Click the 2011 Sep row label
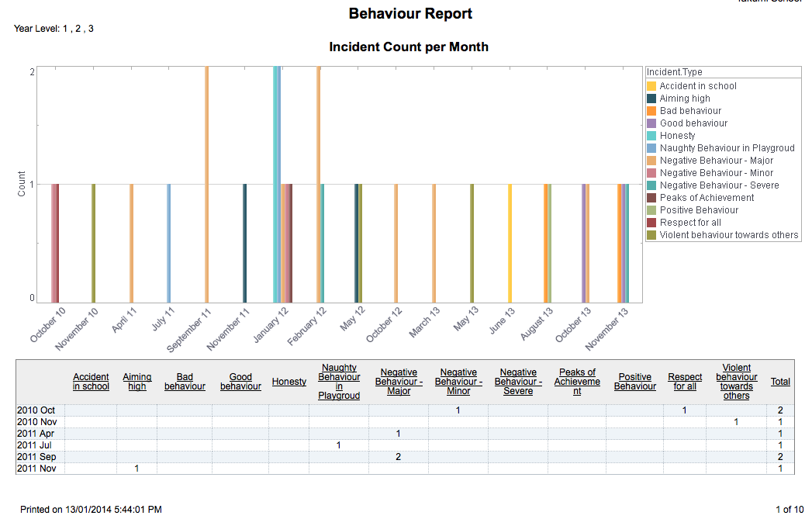 [x=36, y=457]
